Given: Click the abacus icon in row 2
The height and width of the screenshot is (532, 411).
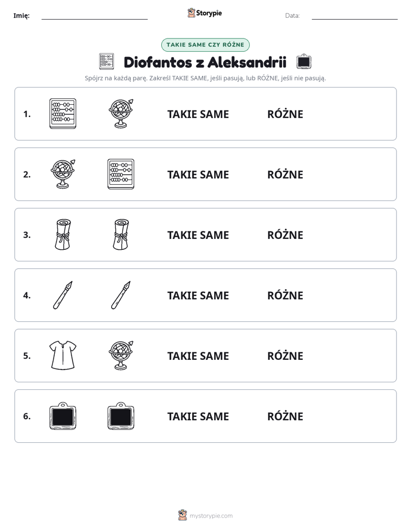Looking at the screenshot, I should (121, 174).
